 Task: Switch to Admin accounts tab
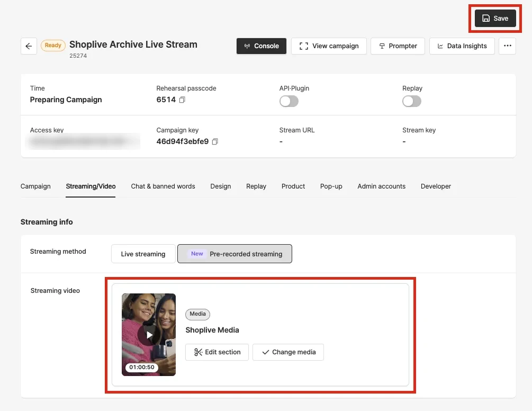pos(381,186)
